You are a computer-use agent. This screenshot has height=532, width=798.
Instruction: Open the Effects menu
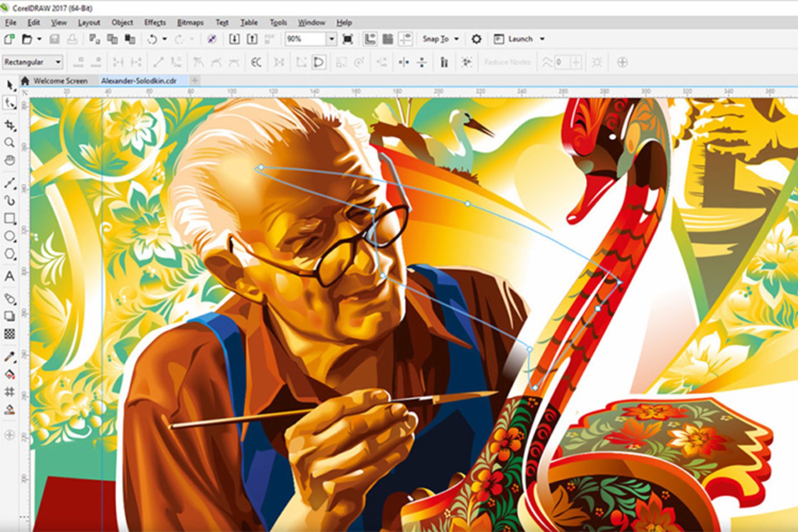tap(155, 22)
